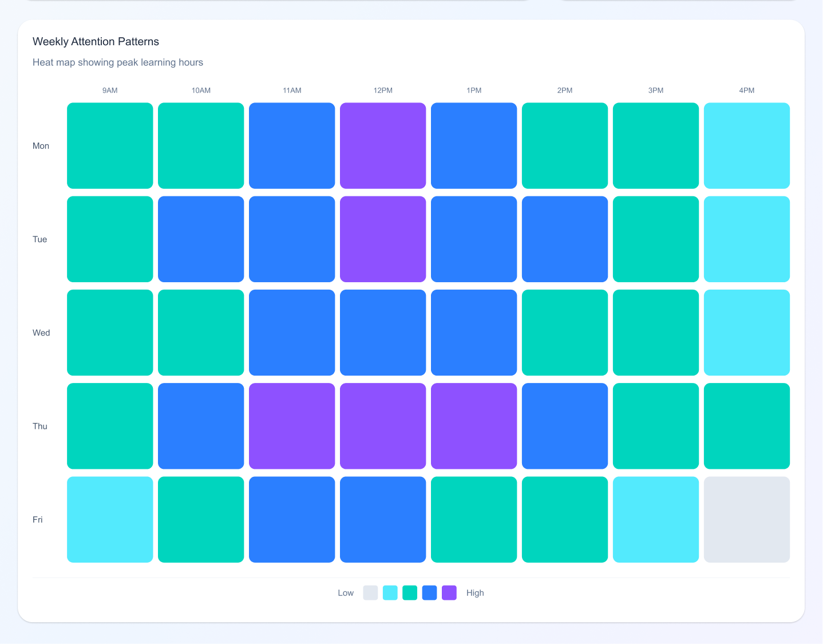Select the Friday 9AM cyan cell
The image size is (823, 644).
110,519
